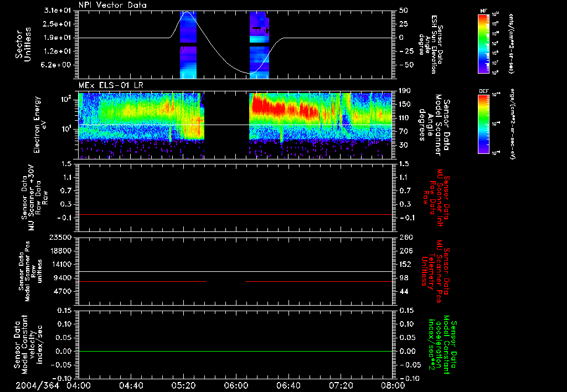Select the Sector Unitless axis title

point(23,44)
